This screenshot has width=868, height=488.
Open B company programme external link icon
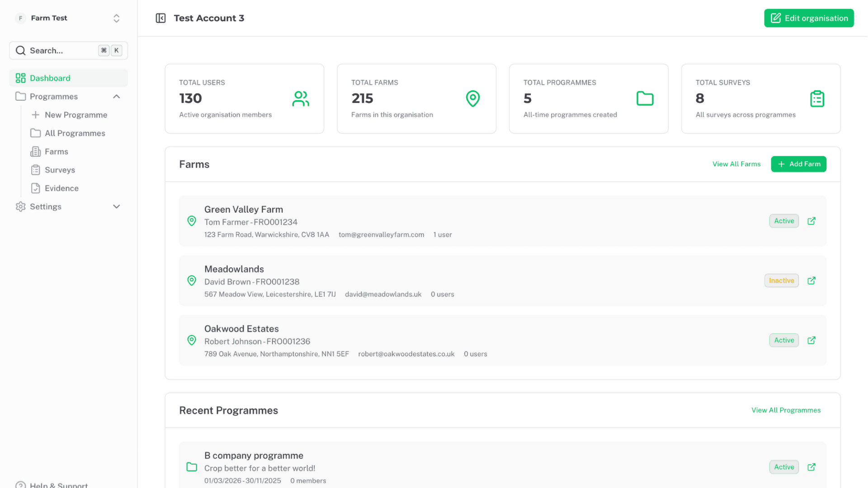pyautogui.click(x=811, y=467)
